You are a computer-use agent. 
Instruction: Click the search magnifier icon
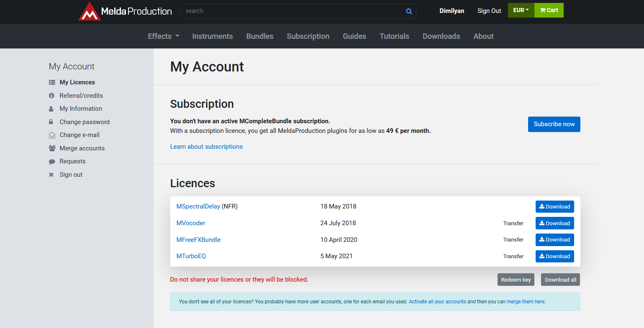click(409, 11)
